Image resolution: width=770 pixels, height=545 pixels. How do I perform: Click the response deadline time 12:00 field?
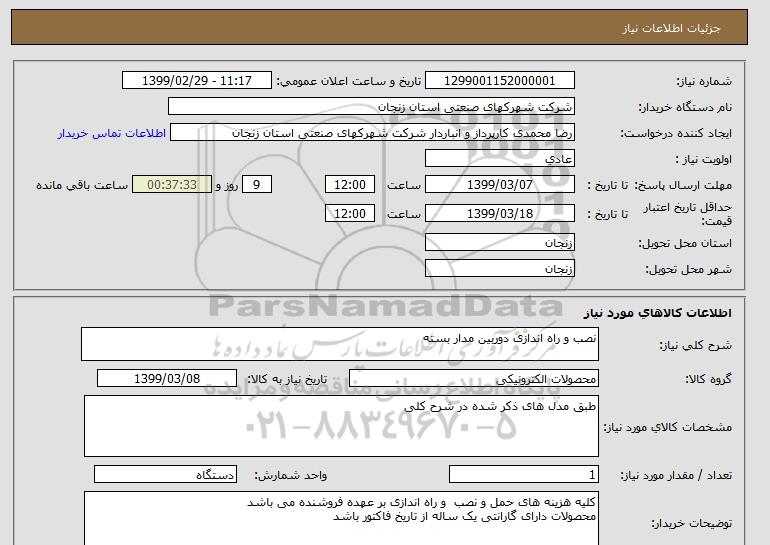click(x=350, y=185)
